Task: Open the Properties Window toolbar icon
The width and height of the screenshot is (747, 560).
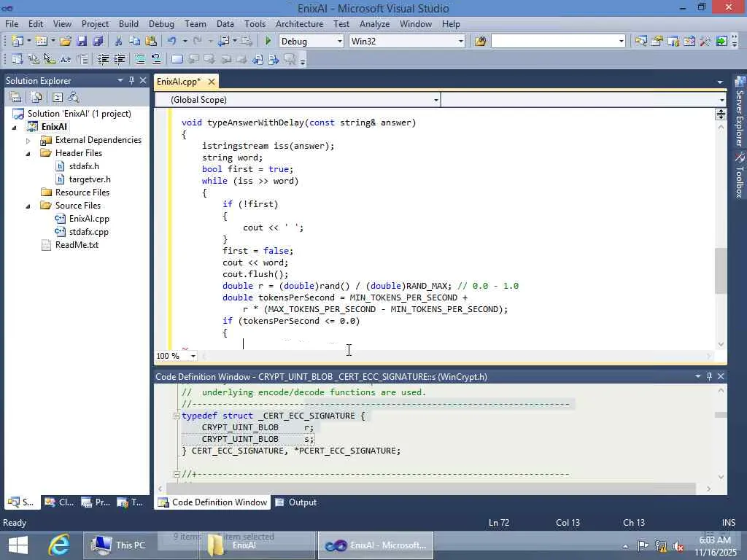Action: click(x=657, y=42)
